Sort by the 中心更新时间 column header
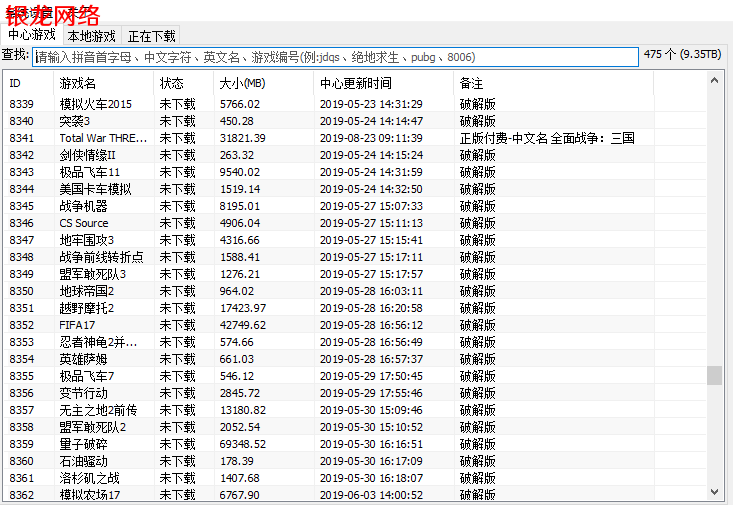 [384, 83]
